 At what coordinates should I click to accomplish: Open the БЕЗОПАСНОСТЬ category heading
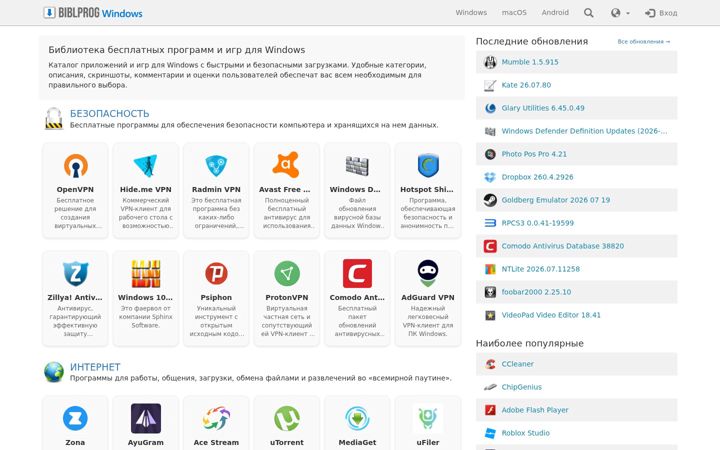[x=109, y=113]
